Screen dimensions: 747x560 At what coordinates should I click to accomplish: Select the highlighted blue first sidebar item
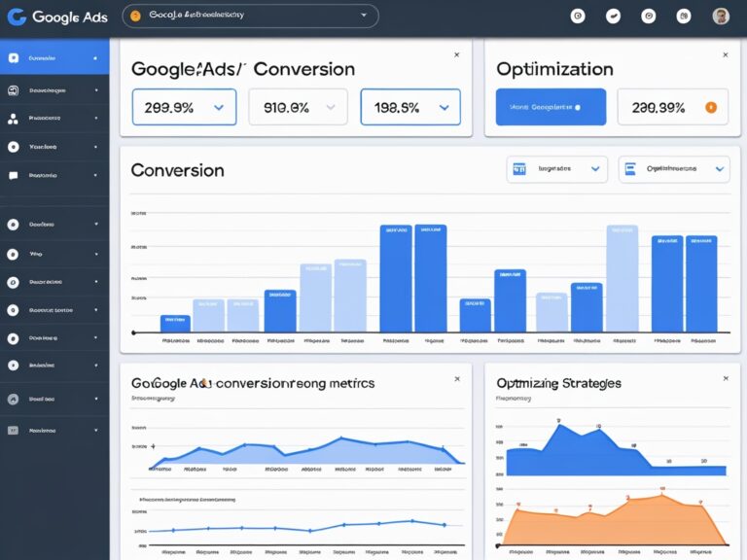(x=54, y=58)
